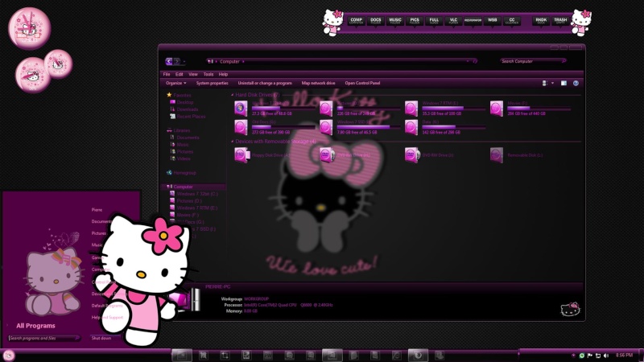Click System properties in toolbar

pos(212,83)
